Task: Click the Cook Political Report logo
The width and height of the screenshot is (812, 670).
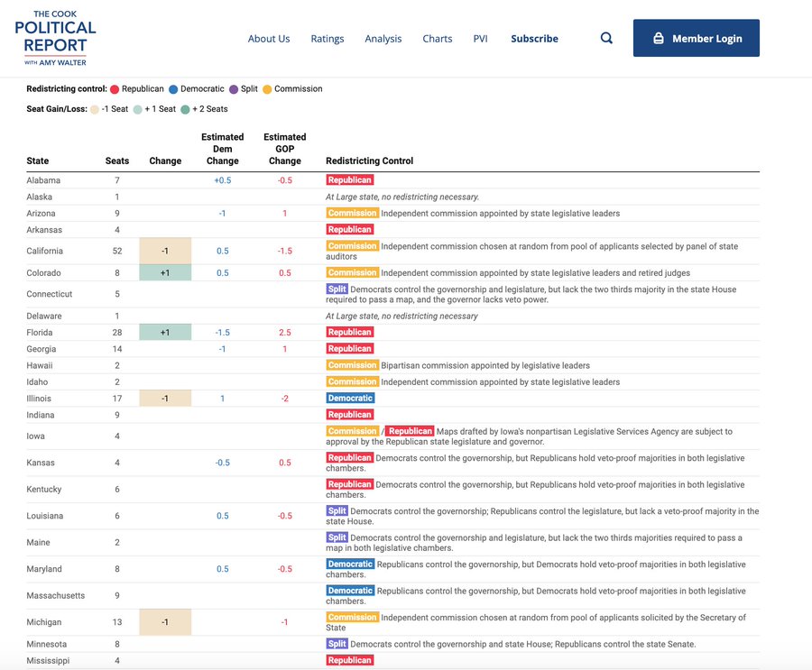Action: point(55,38)
